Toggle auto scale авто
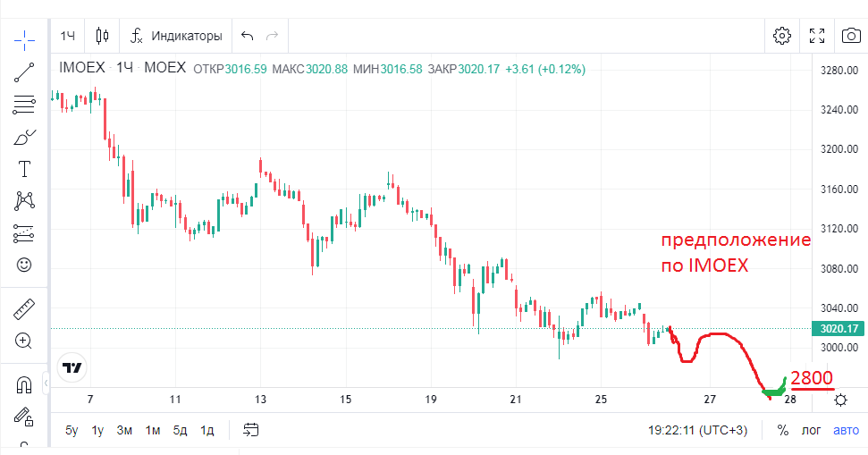The image size is (868, 455). pyautogui.click(x=846, y=430)
